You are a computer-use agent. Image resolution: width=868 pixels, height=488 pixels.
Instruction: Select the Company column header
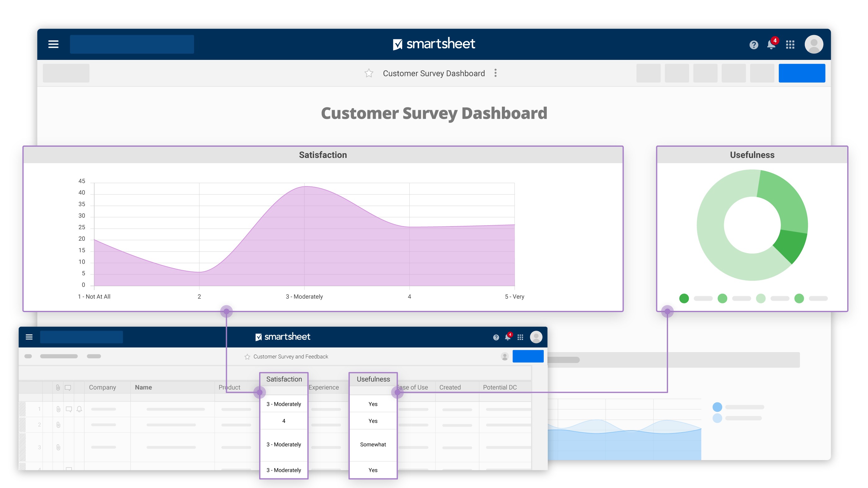point(102,387)
